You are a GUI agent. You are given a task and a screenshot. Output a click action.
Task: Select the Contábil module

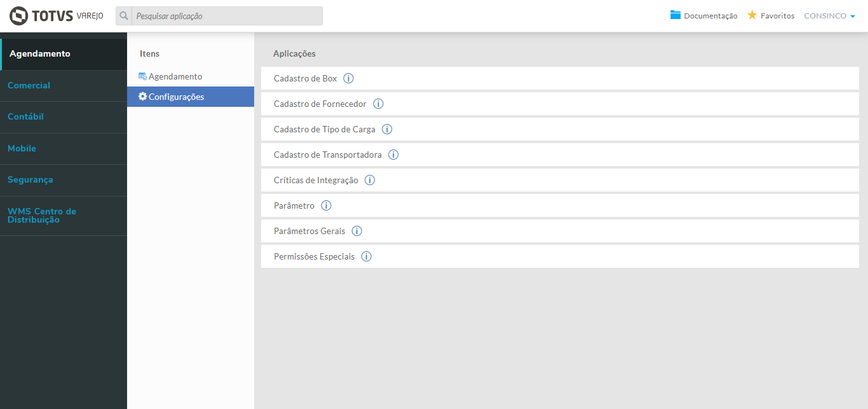point(25,116)
